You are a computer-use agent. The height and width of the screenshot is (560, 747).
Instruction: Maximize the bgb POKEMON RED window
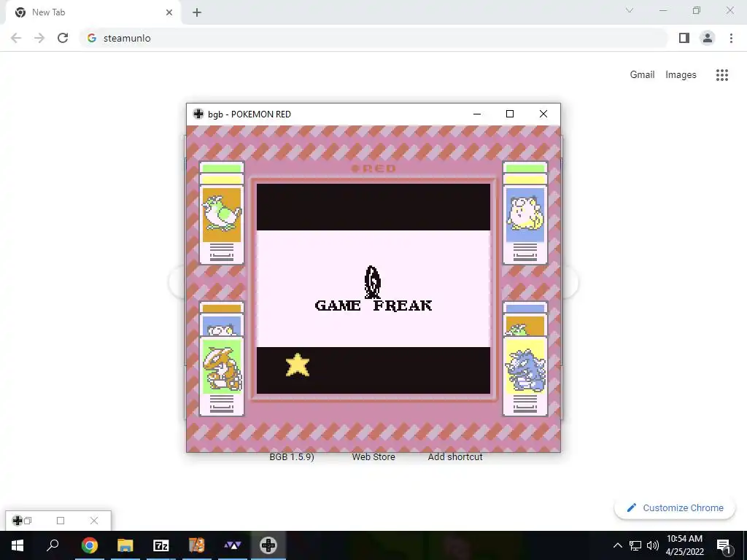[x=510, y=114]
